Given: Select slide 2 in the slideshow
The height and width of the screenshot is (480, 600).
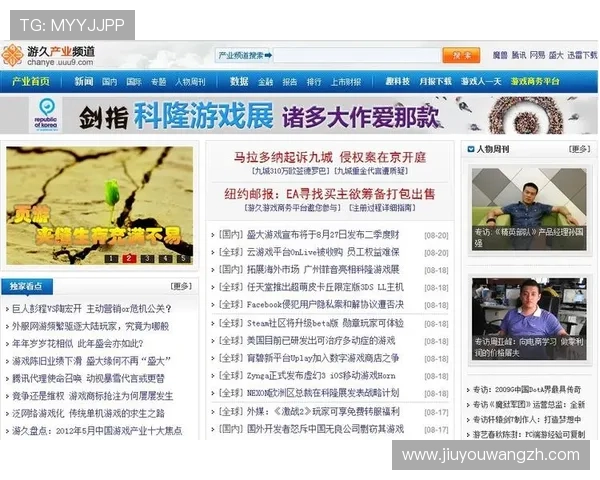Looking at the screenshot, I should click(x=129, y=258).
